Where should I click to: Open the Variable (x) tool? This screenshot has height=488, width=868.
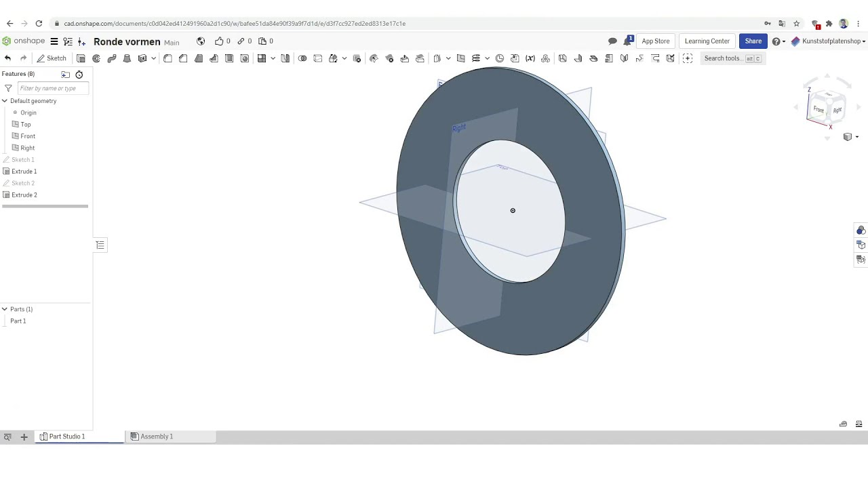(x=530, y=58)
